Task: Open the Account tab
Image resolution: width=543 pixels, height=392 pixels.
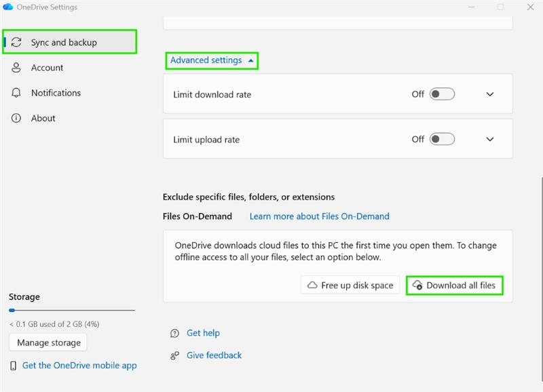Action: coord(47,68)
